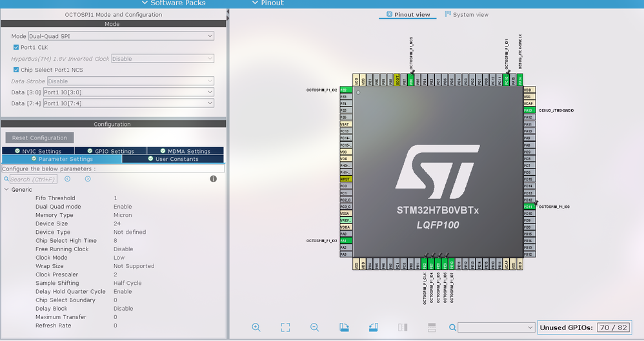The height and width of the screenshot is (341, 644).
Task: Click the parameter search magnifier icon
Action: [x=6, y=179]
